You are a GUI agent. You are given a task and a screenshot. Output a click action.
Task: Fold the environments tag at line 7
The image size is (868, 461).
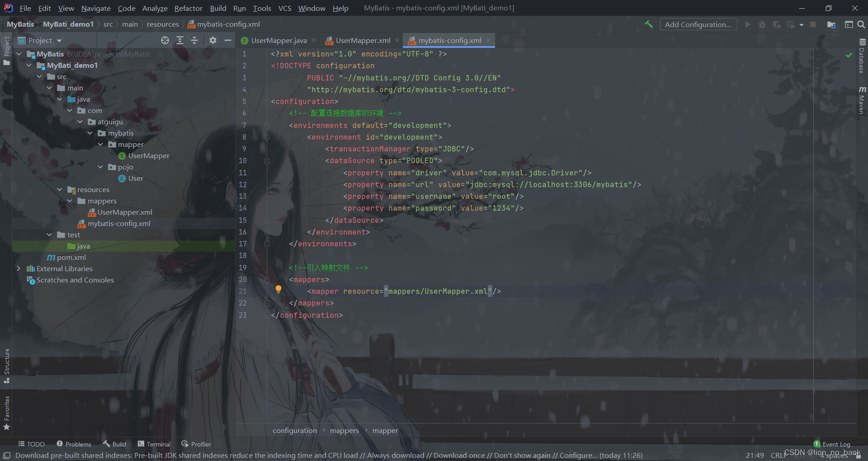tap(267, 126)
